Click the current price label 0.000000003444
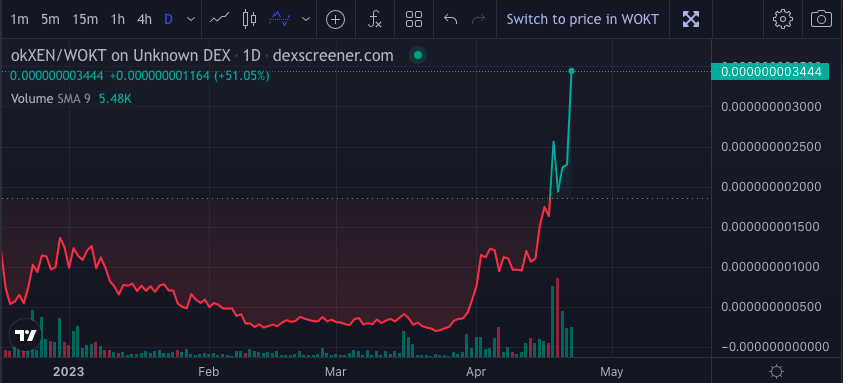This screenshot has height=383, width=843. [x=771, y=71]
